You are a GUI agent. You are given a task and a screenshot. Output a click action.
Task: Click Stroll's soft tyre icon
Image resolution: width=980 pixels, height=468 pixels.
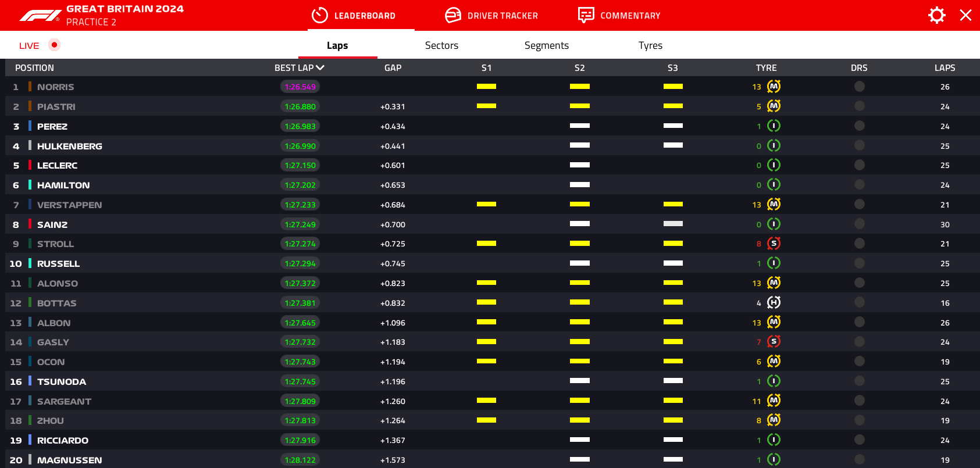pos(774,244)
